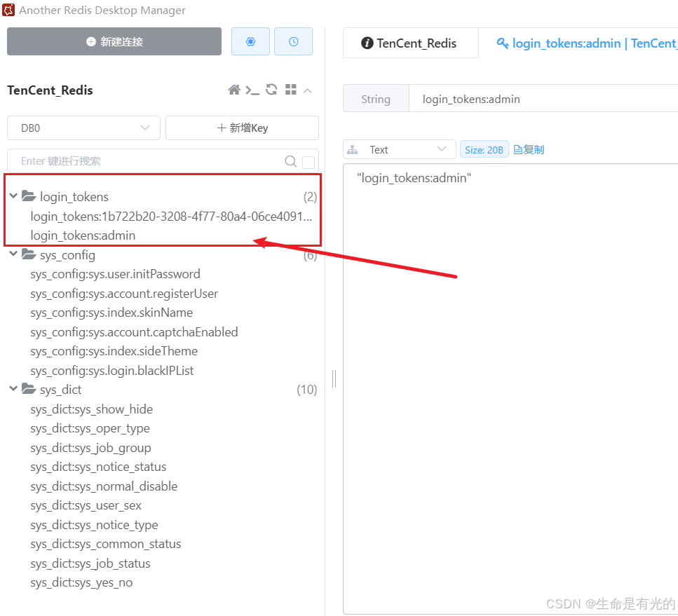This screenshot has width=678, height=616.
Task: Open the DB0 database dropdown
Action: click(x=84, y=128)
